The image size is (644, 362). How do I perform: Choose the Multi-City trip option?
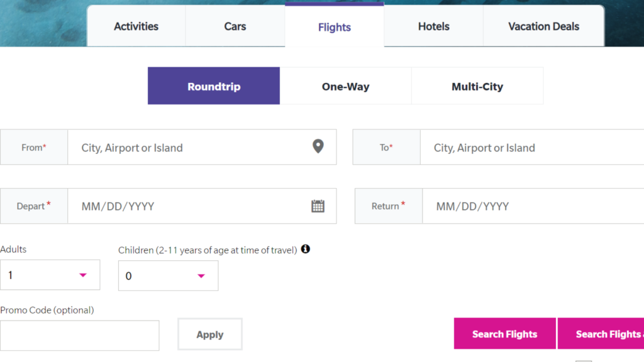coord(477,85)
